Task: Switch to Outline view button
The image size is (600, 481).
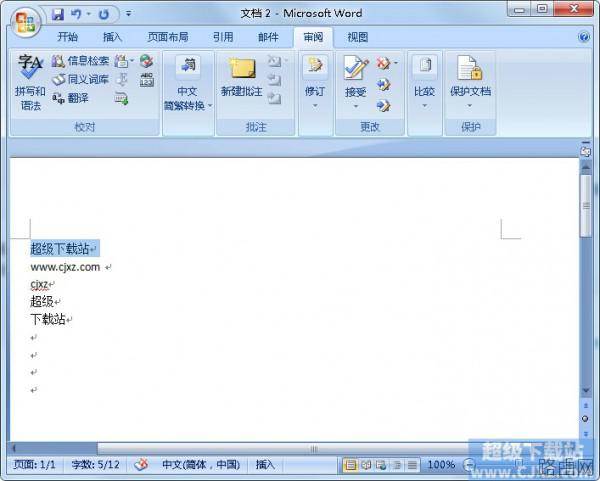Action: (x=397, y=465)
